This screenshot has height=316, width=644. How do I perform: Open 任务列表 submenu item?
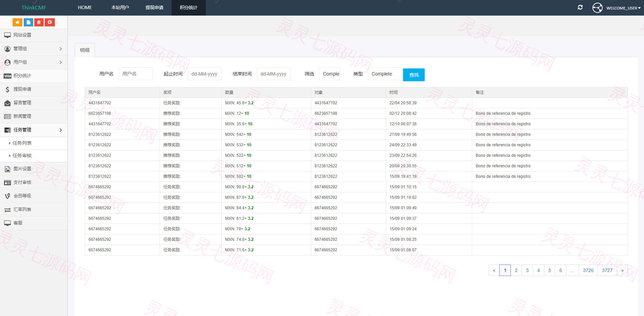(x=22, y=143)
